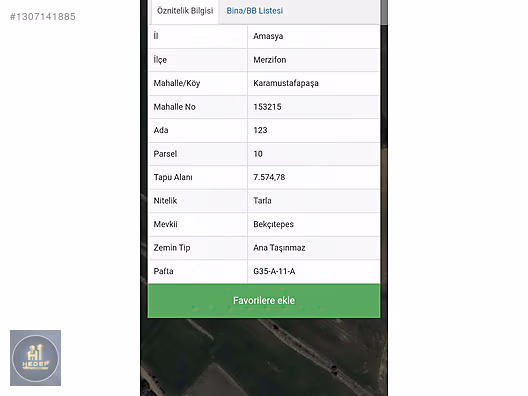
Task: Click the Tapu Alanı row label
Action: pos(173,177)
